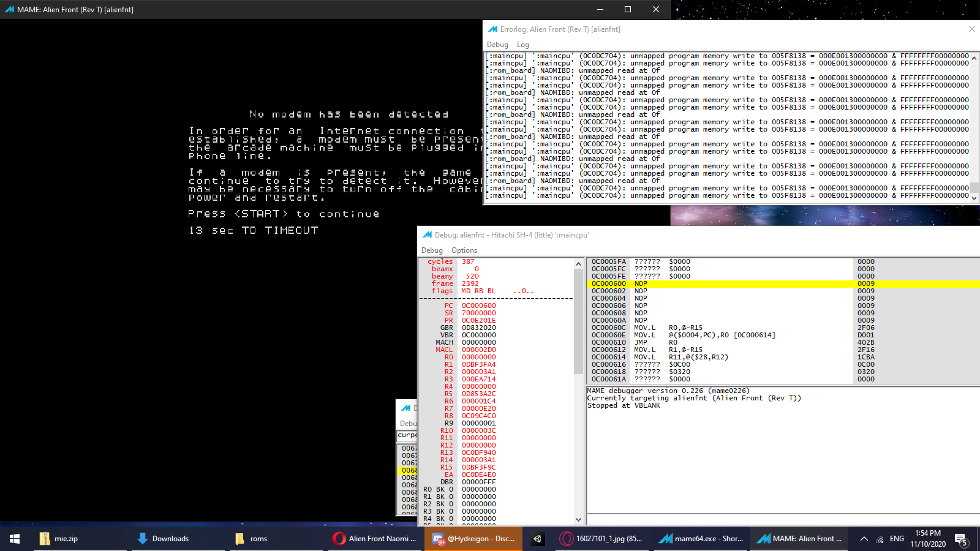
Task: Switch to mame64.exe Shortcut taskbar item
Action: tap(701, 539)
